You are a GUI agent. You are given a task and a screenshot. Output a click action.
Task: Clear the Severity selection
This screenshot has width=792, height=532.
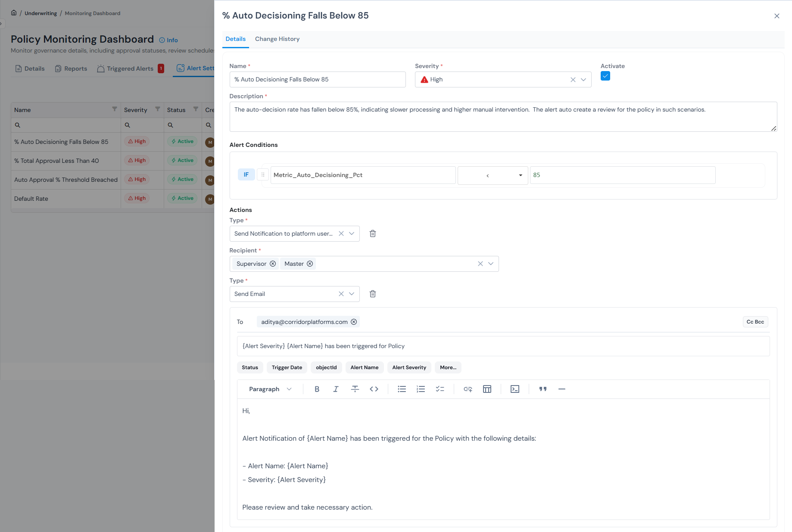click(x=573, y=80)
